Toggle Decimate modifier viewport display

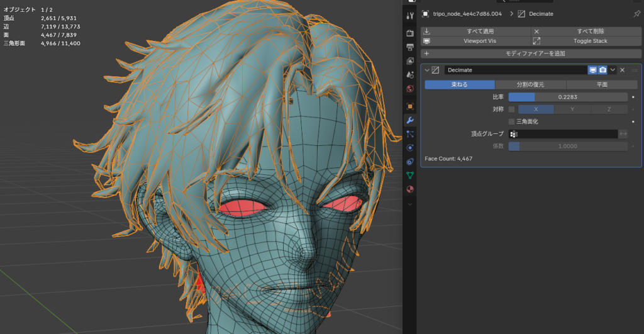[592, 70]
